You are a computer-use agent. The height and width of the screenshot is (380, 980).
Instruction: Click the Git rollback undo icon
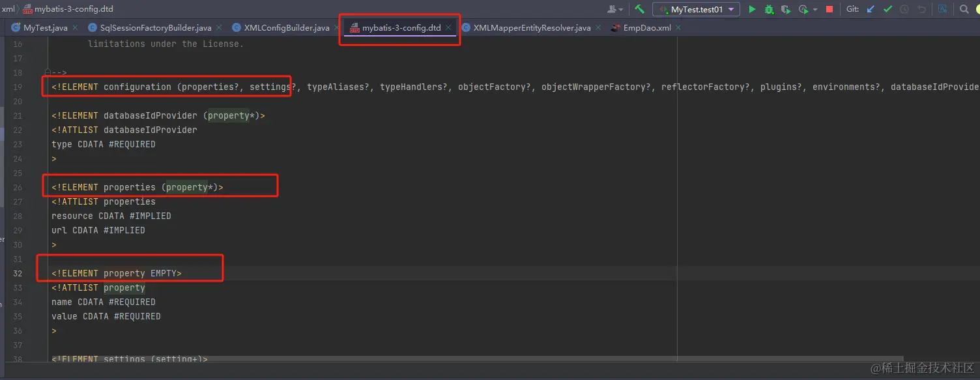(921, 9)
